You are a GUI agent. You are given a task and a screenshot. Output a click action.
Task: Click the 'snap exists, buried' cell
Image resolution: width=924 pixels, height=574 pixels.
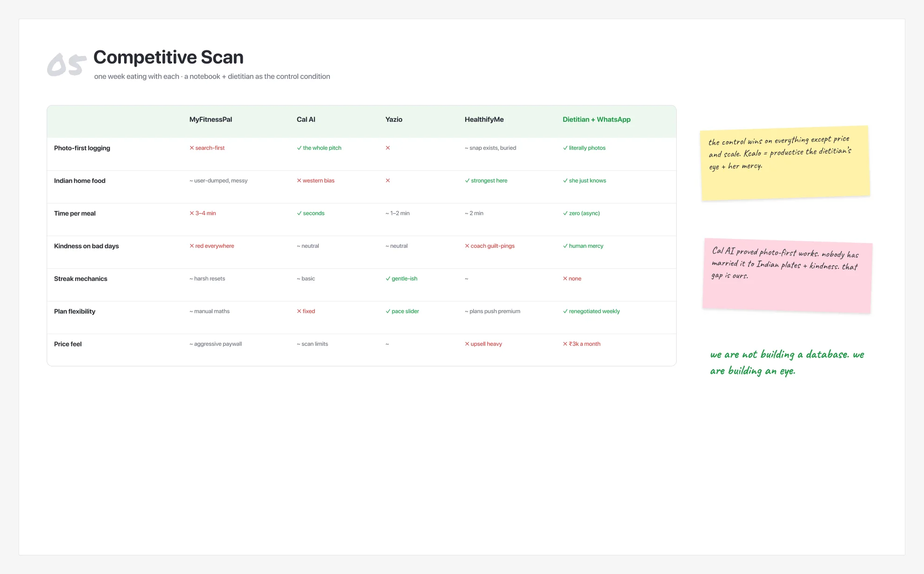coord(490,148)
